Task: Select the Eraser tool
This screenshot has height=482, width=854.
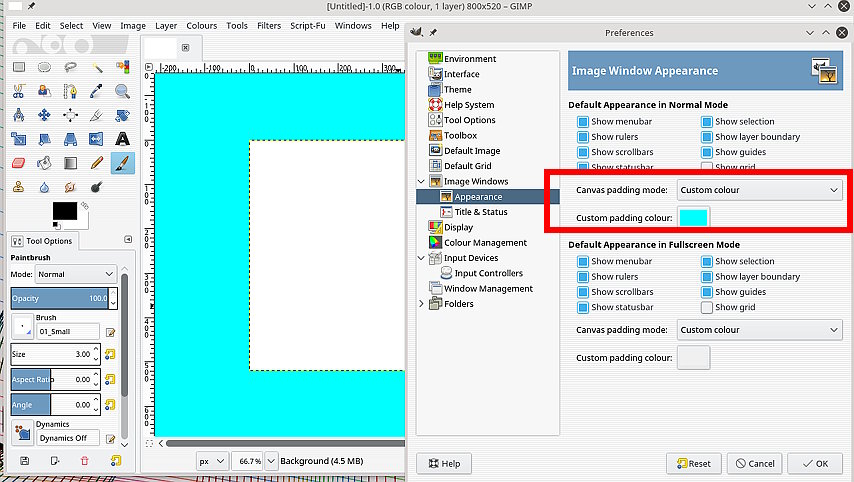Action: (19, 163)
